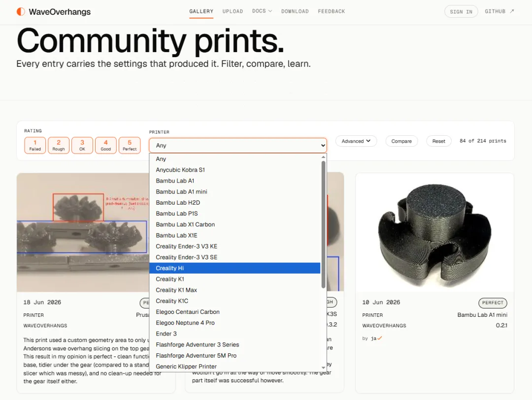Go to the Upload page
Viewport: 532px width, 400px height.
click(233, 11)
